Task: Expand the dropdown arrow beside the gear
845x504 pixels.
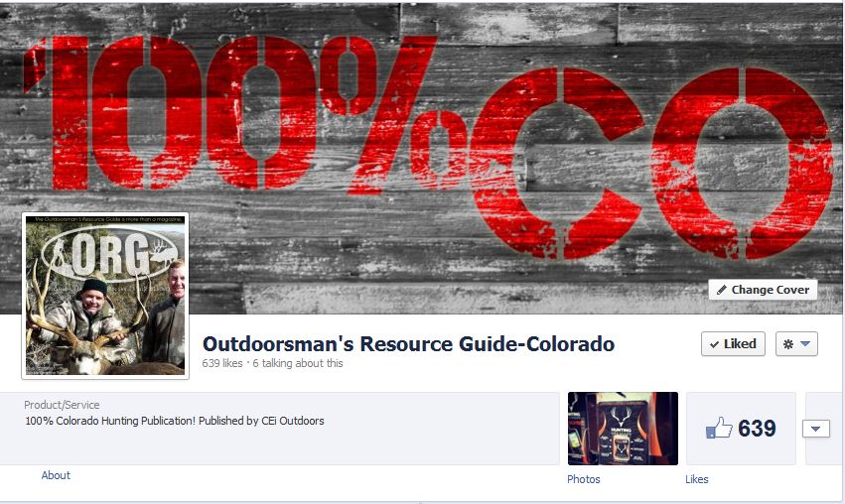Action: (805, 344)
